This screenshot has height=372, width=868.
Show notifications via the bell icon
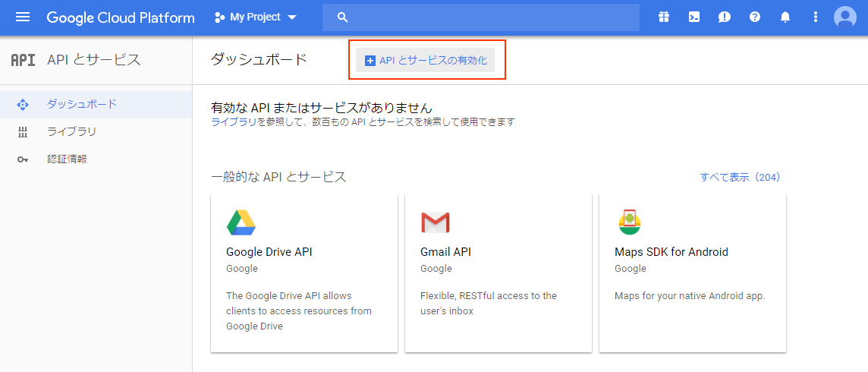[x=785, y=17]
